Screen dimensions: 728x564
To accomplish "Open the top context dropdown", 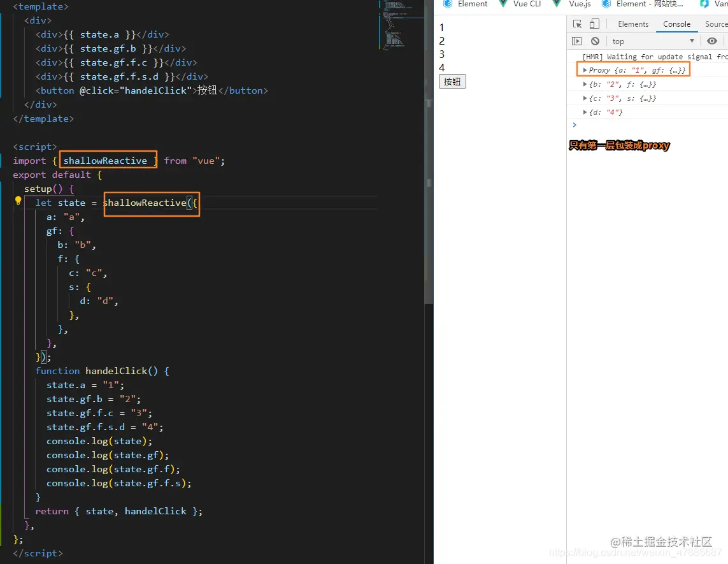I will (x=653, y=41).
